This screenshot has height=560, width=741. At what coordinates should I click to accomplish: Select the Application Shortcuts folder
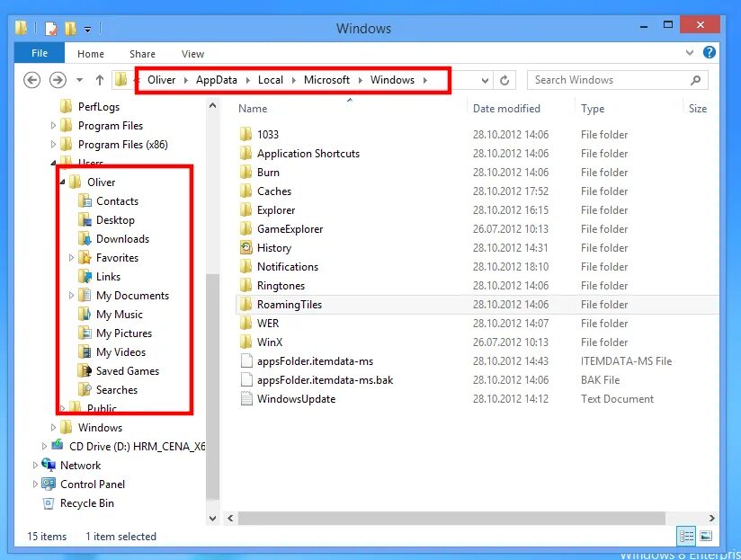(x=308, y=154)
